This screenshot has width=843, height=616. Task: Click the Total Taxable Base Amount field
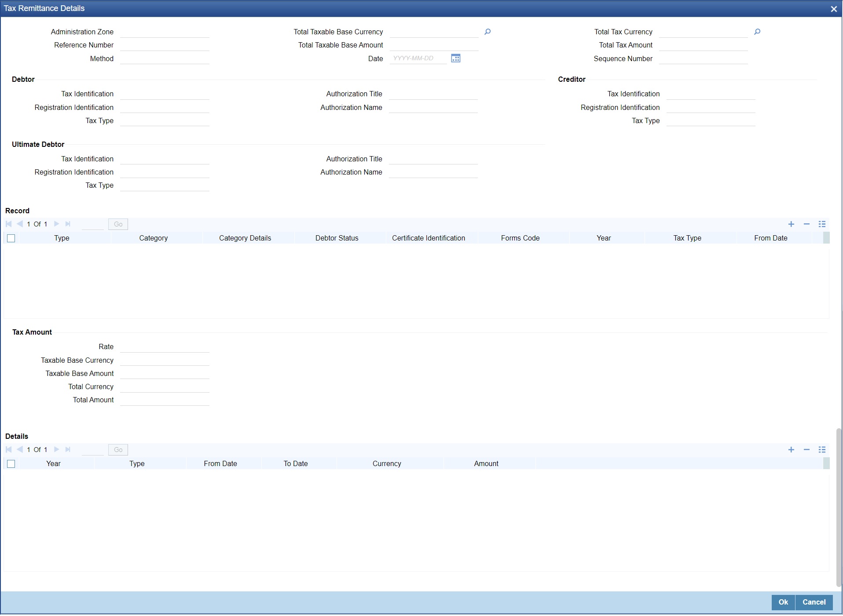[x=434, y=45]
